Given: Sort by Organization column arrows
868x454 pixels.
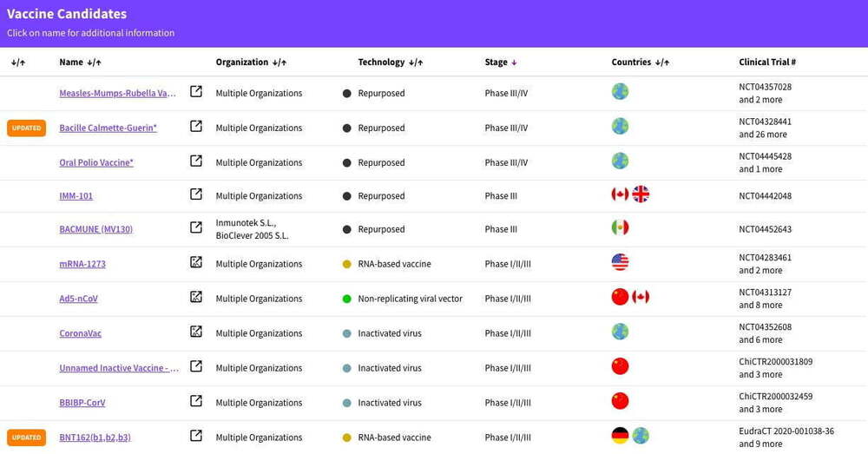Looking at the screenshot, I should 279,63.
